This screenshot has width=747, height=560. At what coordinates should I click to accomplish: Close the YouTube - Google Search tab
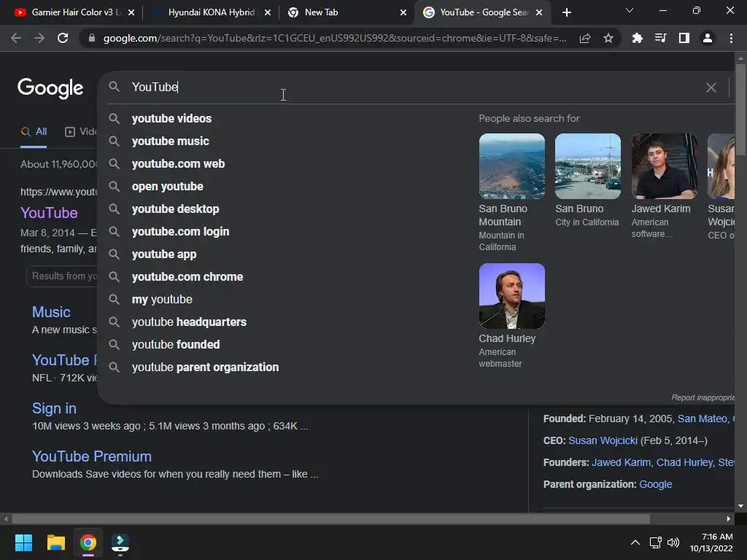tap(539, 12)
